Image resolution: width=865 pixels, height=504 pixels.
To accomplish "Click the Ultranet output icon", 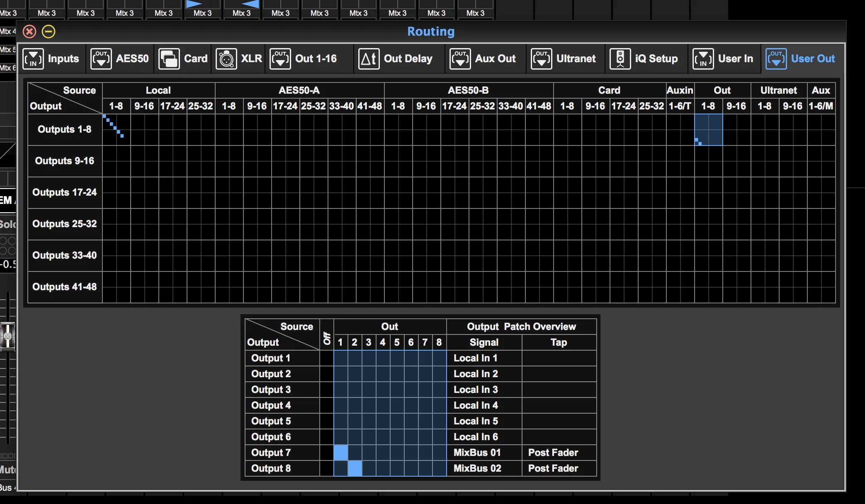I will (x=541, y=59).
